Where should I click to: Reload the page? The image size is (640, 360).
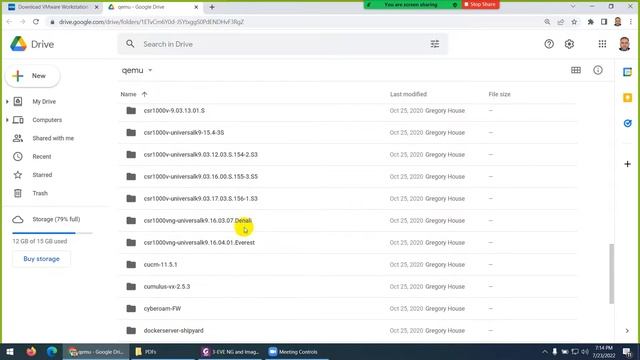click(x=36, y=22)
